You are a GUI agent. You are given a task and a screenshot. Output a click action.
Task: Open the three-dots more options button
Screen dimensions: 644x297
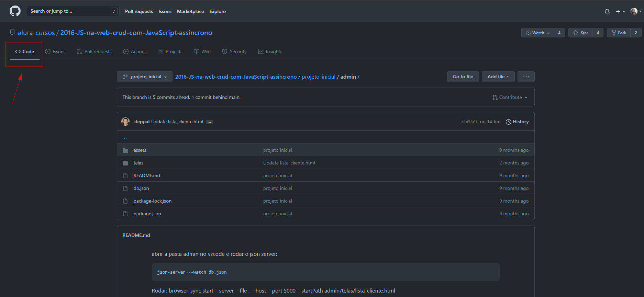tap(526, 77)
